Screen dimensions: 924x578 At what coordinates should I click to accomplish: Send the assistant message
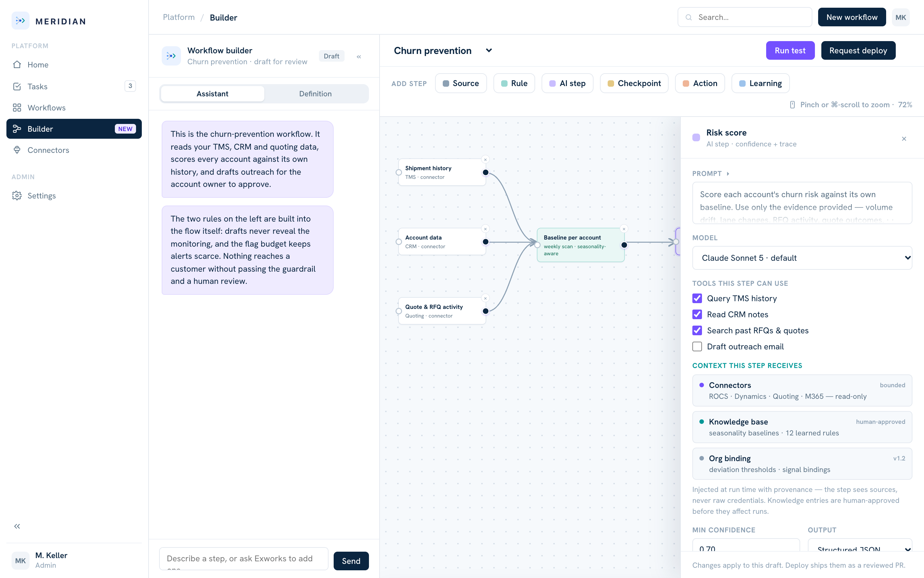click(x=351, y=561)
